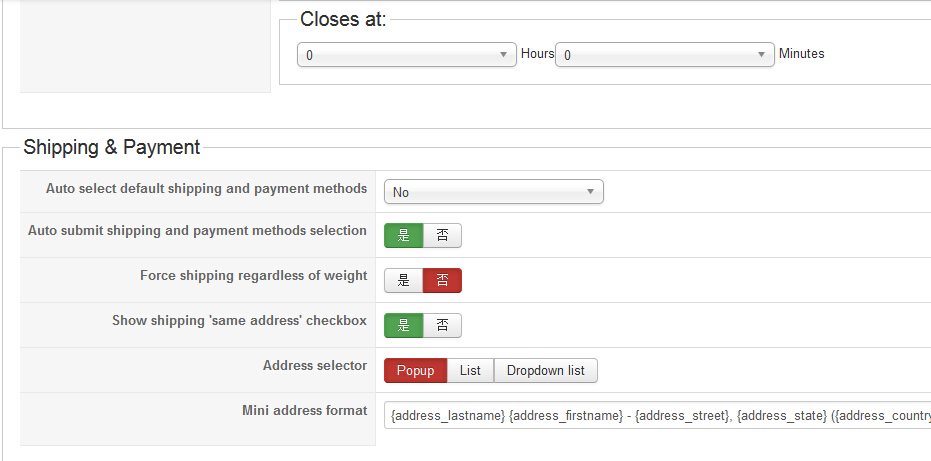This screenshot has height=461, width=931.
Task: Disable Force shipping regardless of weight (否)
Action: click(442, 281)
